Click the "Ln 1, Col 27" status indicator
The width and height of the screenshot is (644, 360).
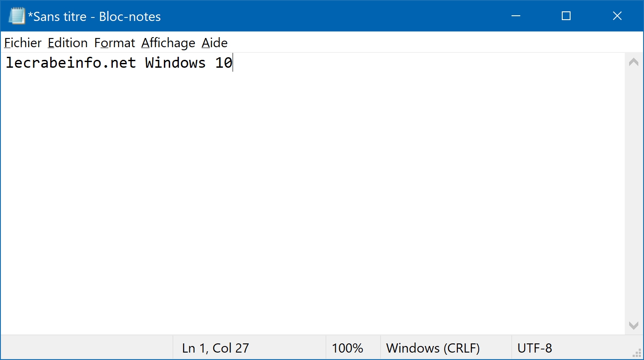[x=216, y=348]
